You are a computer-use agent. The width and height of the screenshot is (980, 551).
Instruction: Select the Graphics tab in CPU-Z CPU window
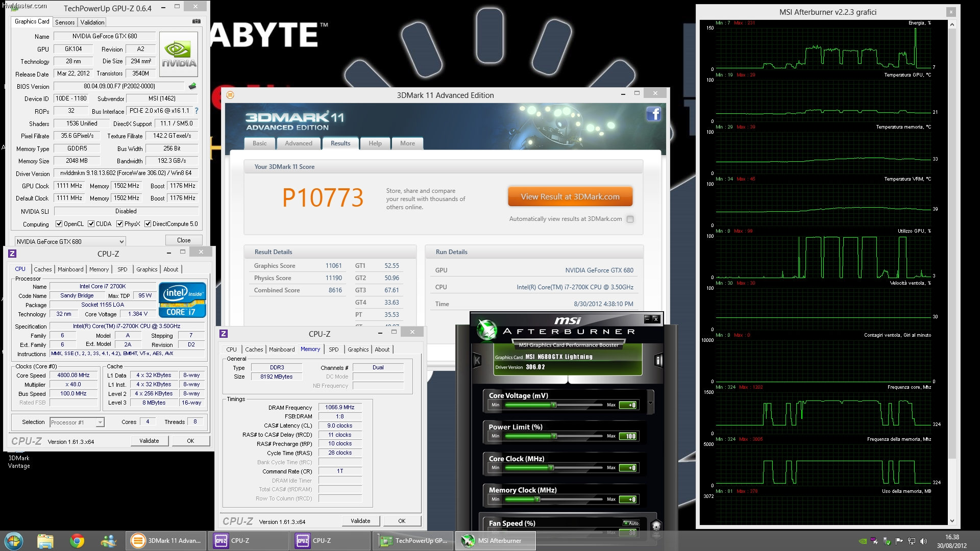pos(147,269)
